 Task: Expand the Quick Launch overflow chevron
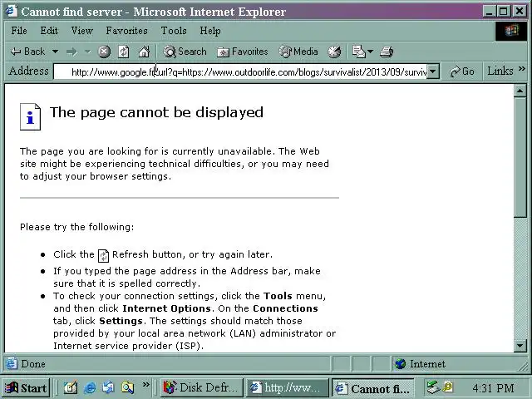(146, 384)
